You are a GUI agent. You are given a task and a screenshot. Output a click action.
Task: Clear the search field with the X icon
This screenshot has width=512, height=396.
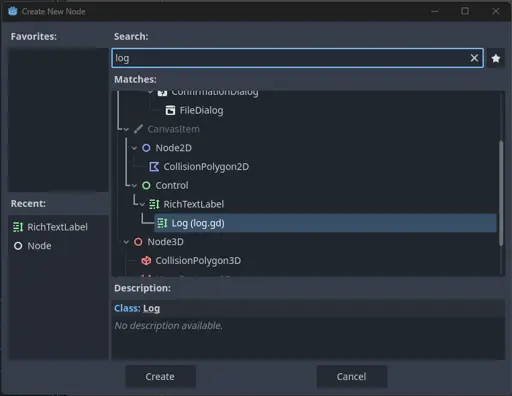pos(474,58)
